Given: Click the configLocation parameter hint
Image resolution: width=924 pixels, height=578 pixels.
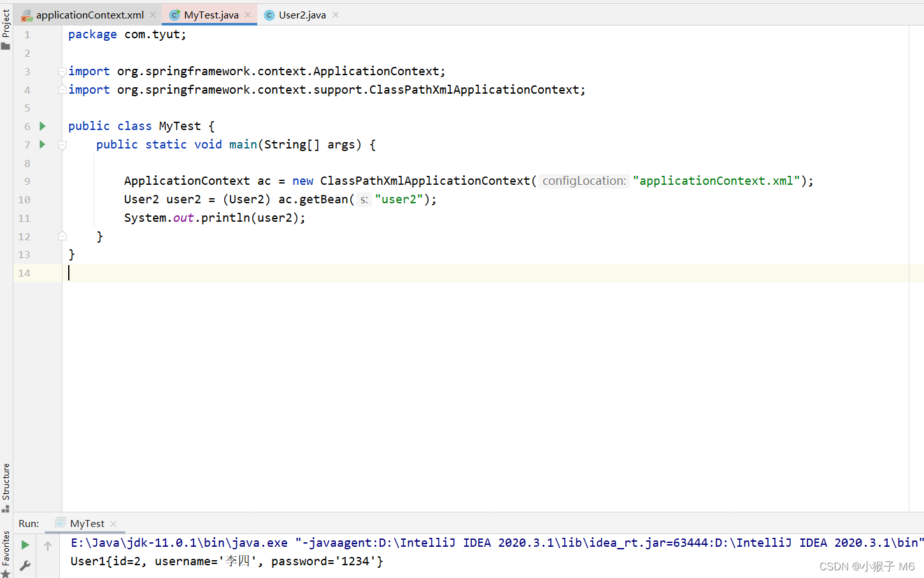Looking at the screenshot, I should 584,181.
